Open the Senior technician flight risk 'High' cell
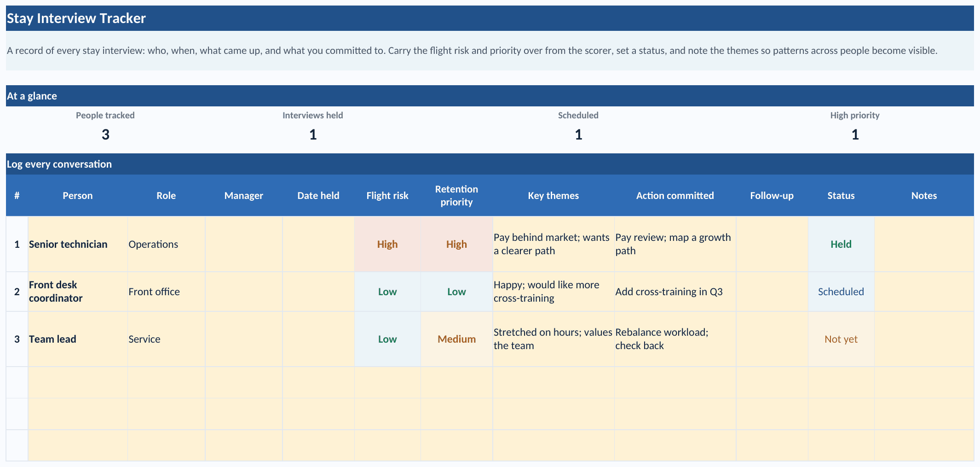Image resolution: width=980 pixels, height=467 pixels. point(387,244)
